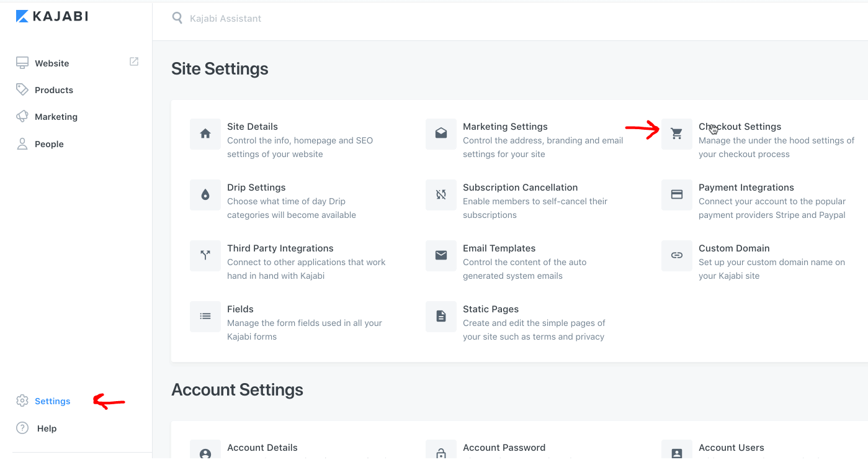Select Settings in the sidebar
This screenshot has width=868, height=475.
[x=53, y=401]
